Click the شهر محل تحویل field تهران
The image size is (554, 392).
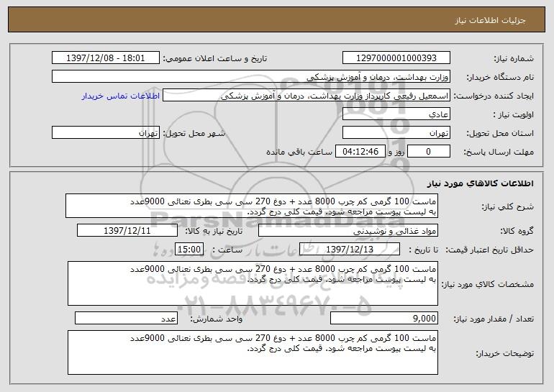pyautogui.click(x=106, y=133)
